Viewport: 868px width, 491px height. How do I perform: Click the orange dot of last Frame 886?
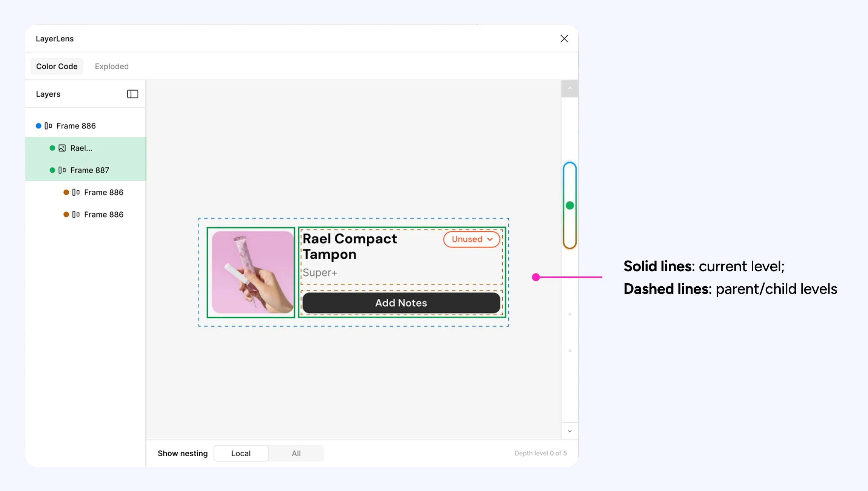click(x=66, y=215)
